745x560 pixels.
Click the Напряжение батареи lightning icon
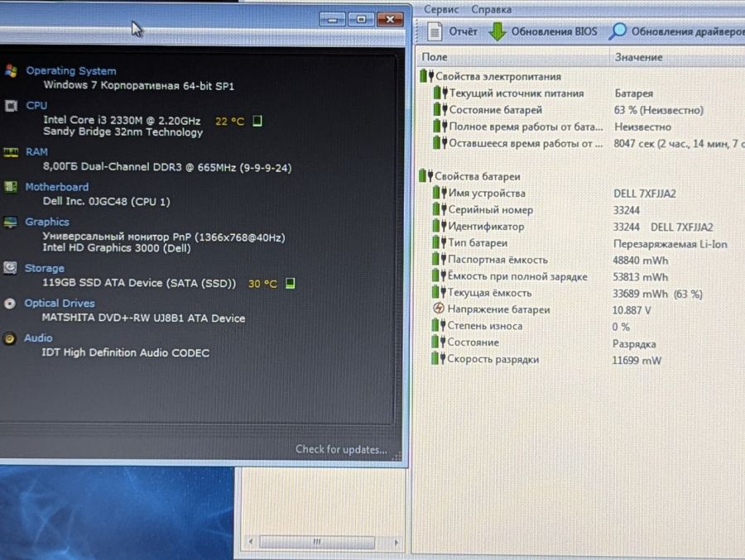439,309
